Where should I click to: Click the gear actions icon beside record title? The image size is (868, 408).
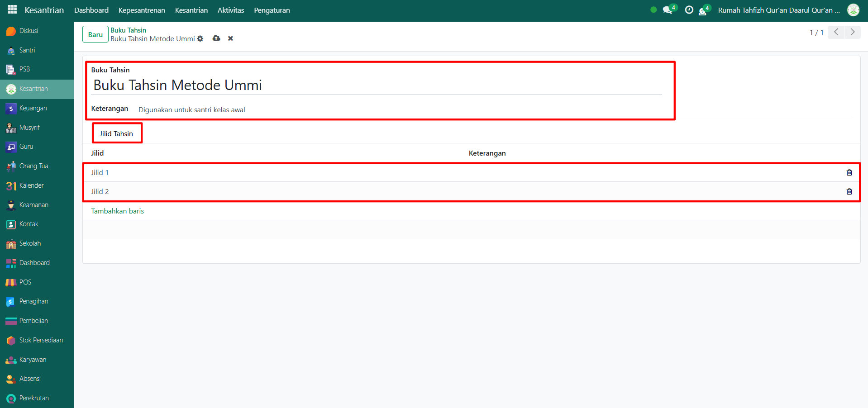click(x=200, y=39)
